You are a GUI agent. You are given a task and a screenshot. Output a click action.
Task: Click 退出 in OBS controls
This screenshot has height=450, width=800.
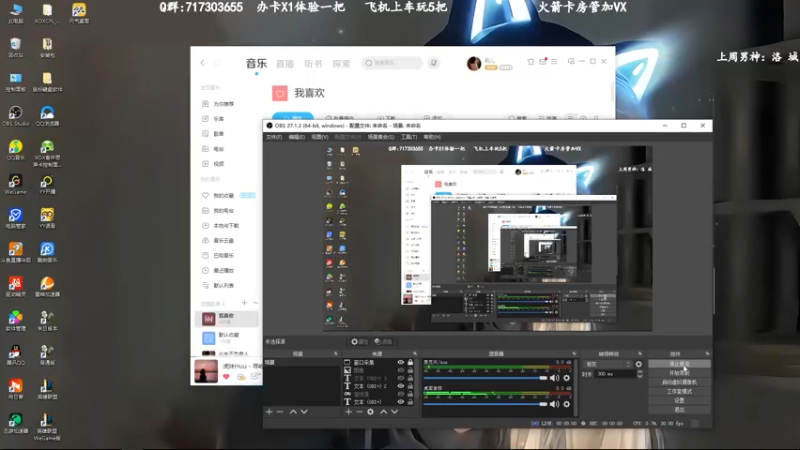pos(679,410)
